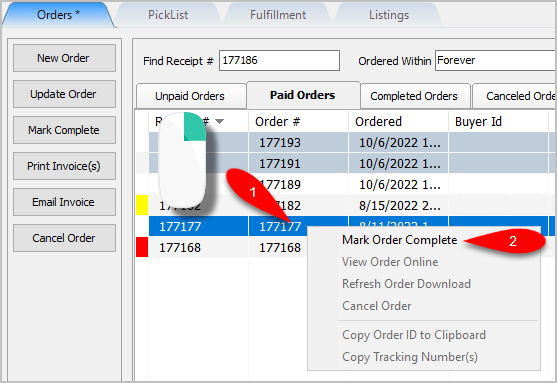The image size is (557, 383).
Task: Sort by the Buyer Id column header
Action: pyautogui.click(x=498, y=122)
